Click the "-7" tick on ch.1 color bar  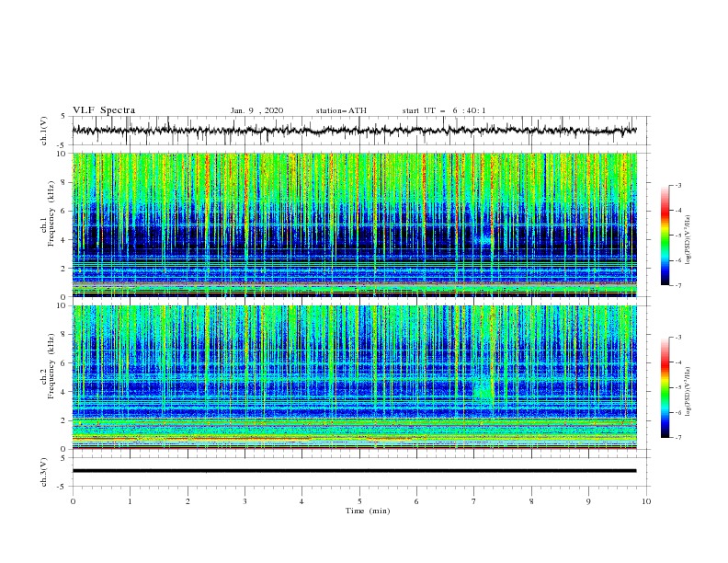[x=677, y=285]
